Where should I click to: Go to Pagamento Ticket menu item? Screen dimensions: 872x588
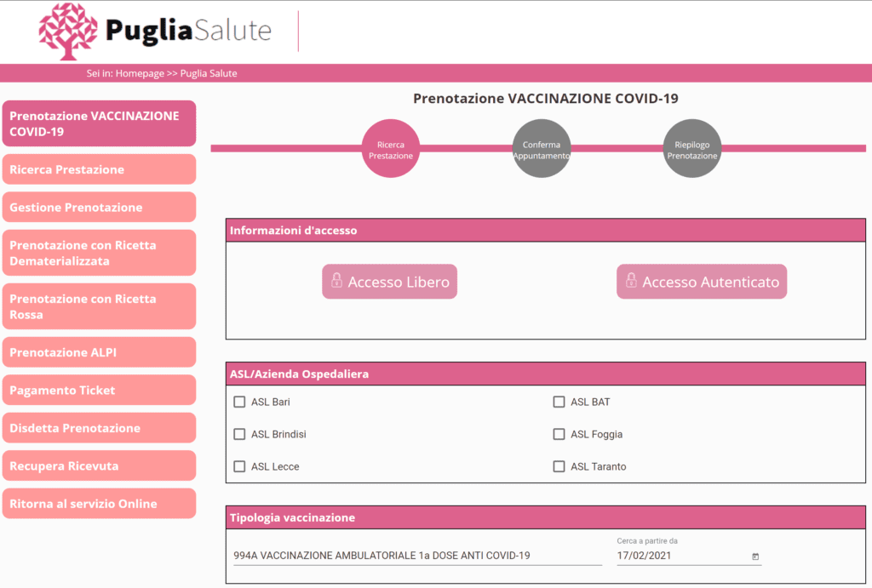(99, 390)
